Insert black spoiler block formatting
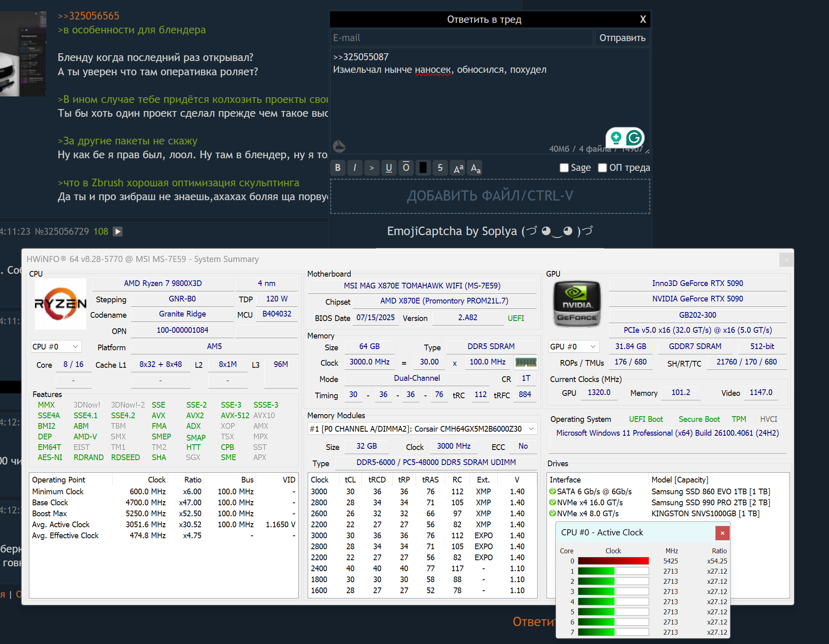Screen dimensions: 829x644 point(423,168)
